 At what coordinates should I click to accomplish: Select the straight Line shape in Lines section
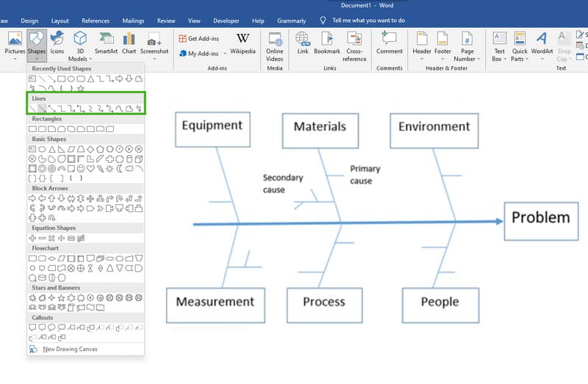(x=32, y=109)
